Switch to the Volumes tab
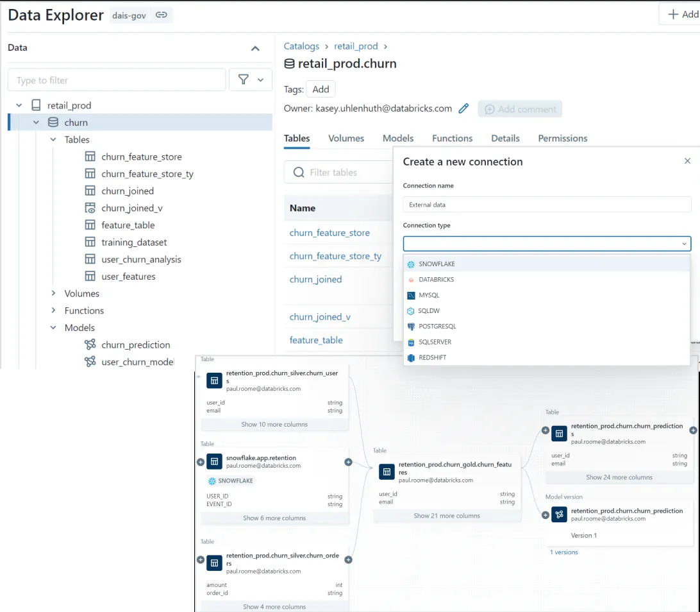700x612 pixels. pyautogui.click(x=346, y=138)
